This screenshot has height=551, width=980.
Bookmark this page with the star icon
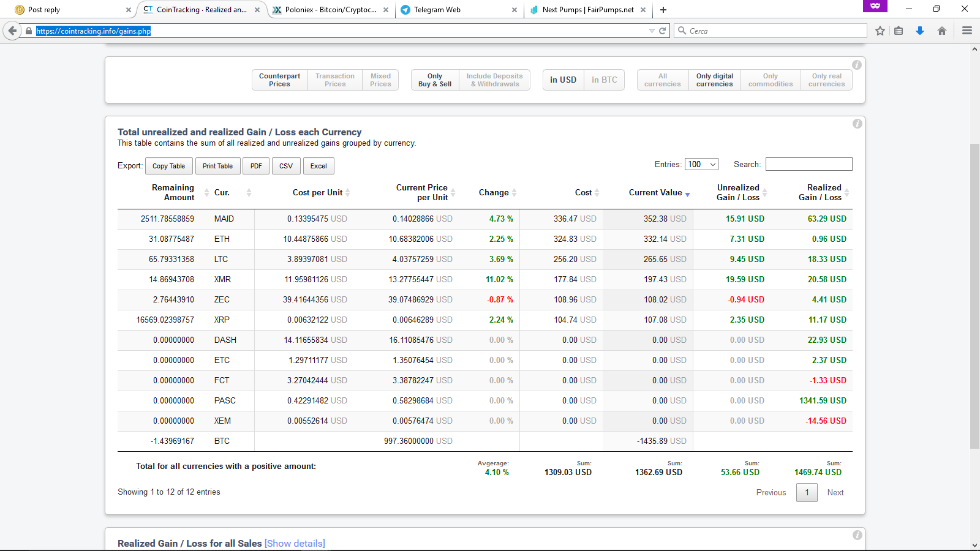click(880, 31)
